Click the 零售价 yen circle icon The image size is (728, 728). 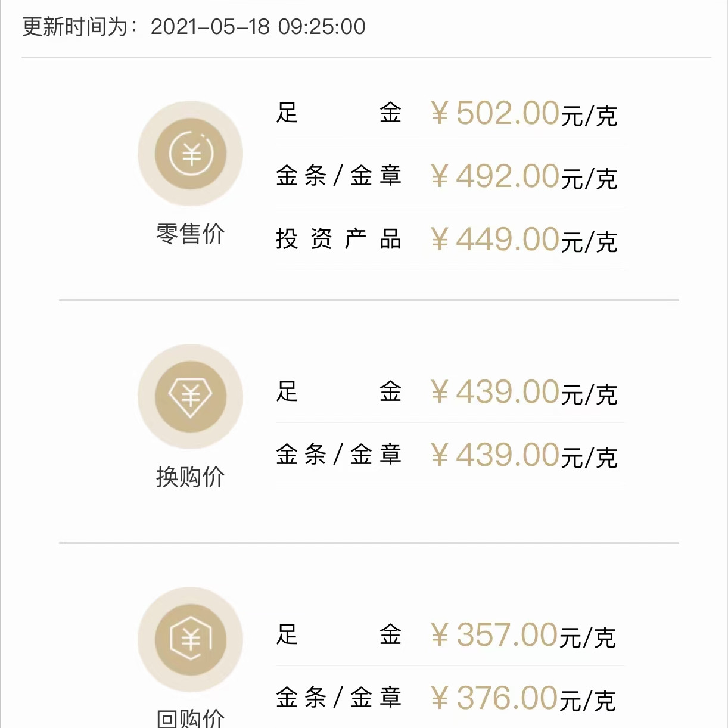pos(190,154)
